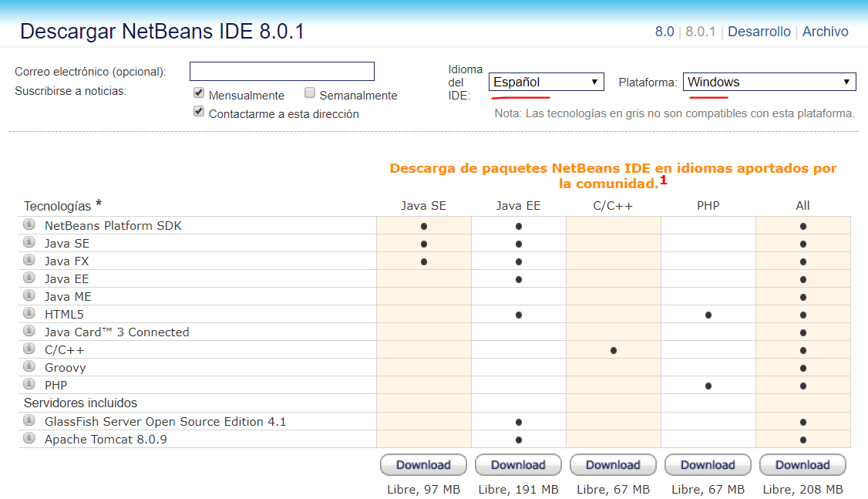Click info icon beside C/C++ row

point(29,349)
